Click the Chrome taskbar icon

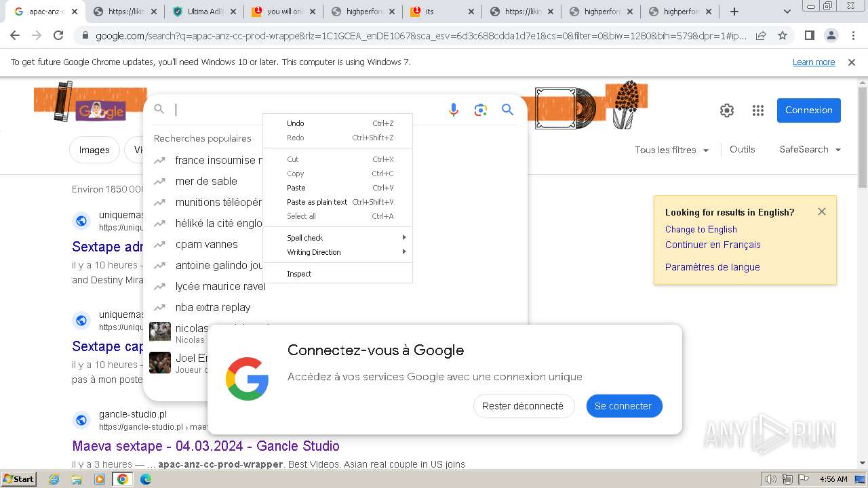click(x=123, y=479)
